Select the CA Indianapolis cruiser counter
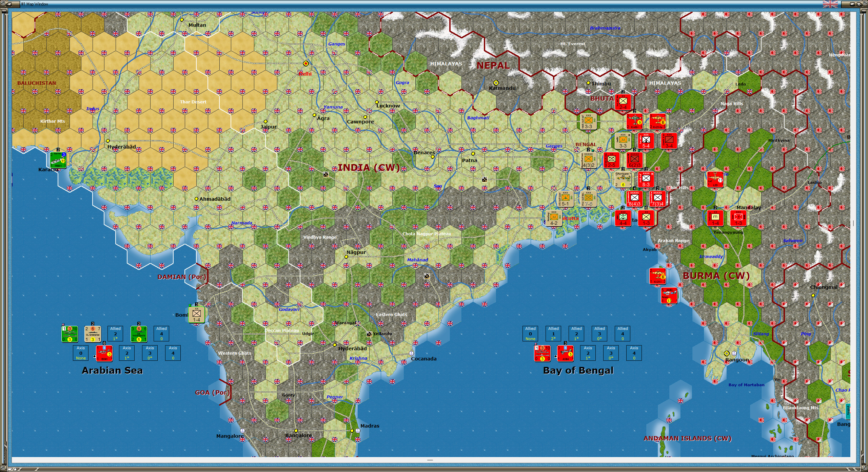This screenshot has height=472, width=868. pyautogui.click(x=139, y=334)
